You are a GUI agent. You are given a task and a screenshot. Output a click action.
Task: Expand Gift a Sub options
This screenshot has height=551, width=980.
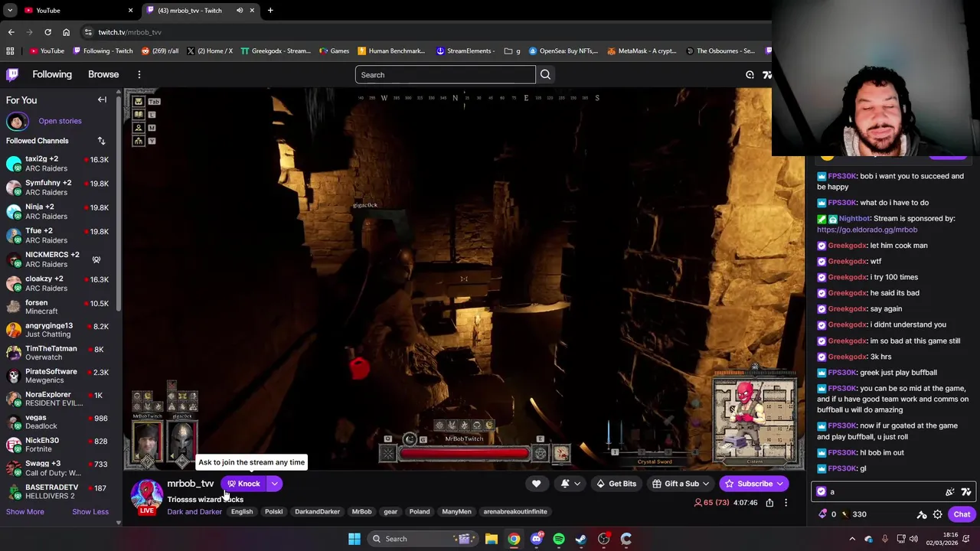706,484
